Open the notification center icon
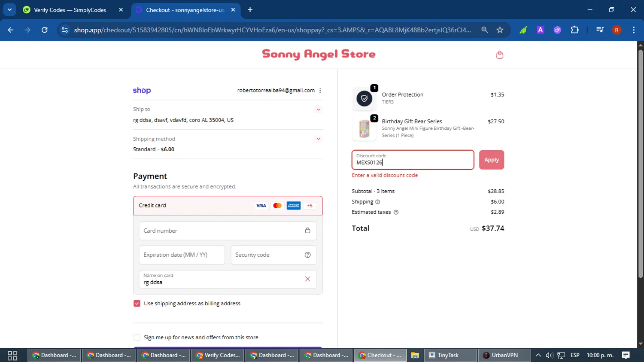 [x=626, y=355]
